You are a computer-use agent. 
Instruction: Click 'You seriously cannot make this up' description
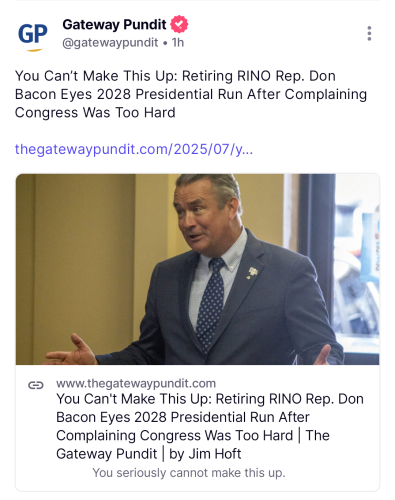(189, 473)
